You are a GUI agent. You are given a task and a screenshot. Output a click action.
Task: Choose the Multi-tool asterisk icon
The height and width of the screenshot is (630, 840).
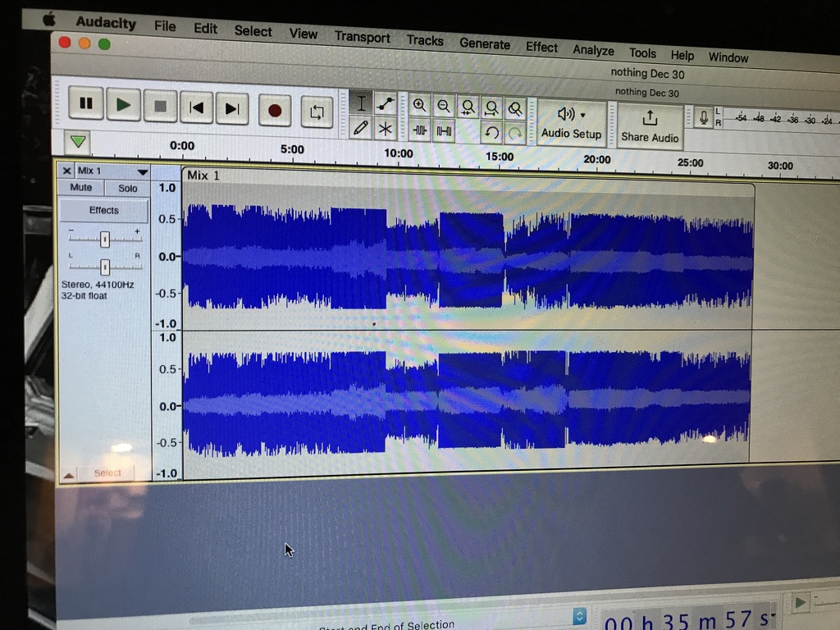[385, 129]
